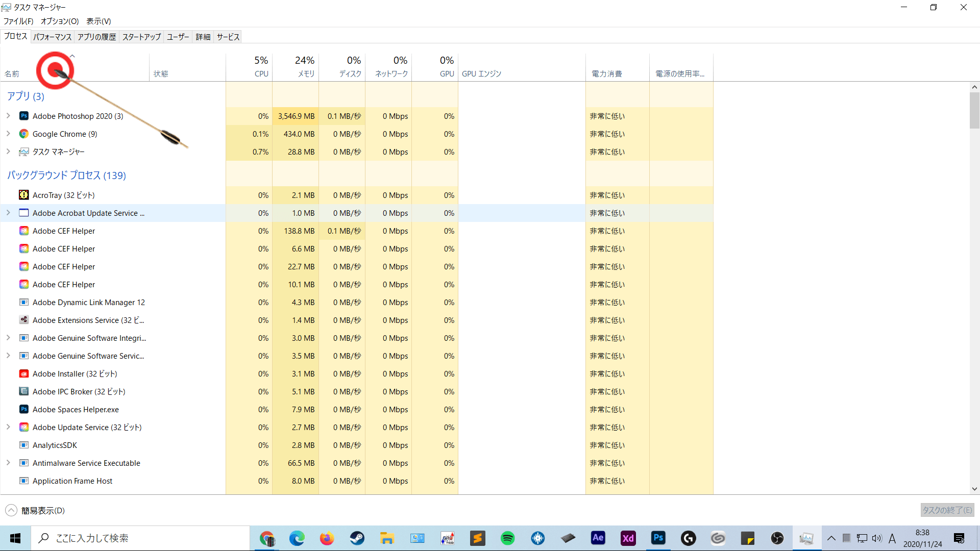Open After Effects from the taskbar
The height and width of the screenshot is (551, 980).
(x=598, y=538)
